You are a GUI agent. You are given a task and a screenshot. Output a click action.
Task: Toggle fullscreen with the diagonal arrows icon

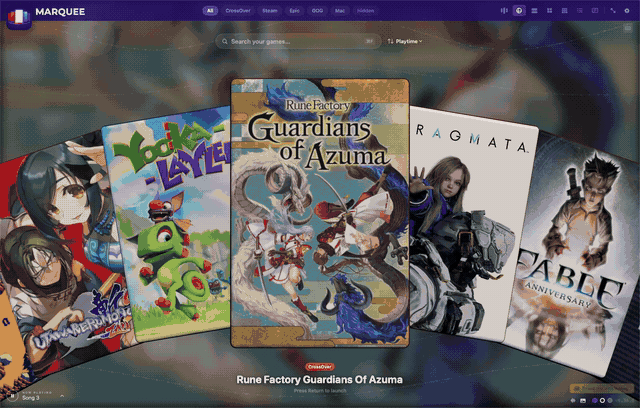[613, 11]
